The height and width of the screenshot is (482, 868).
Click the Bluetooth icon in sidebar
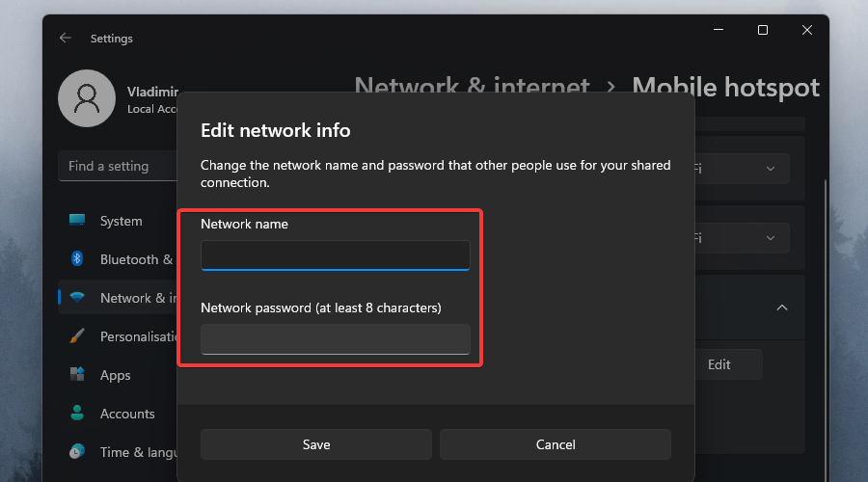click(77, 259)
